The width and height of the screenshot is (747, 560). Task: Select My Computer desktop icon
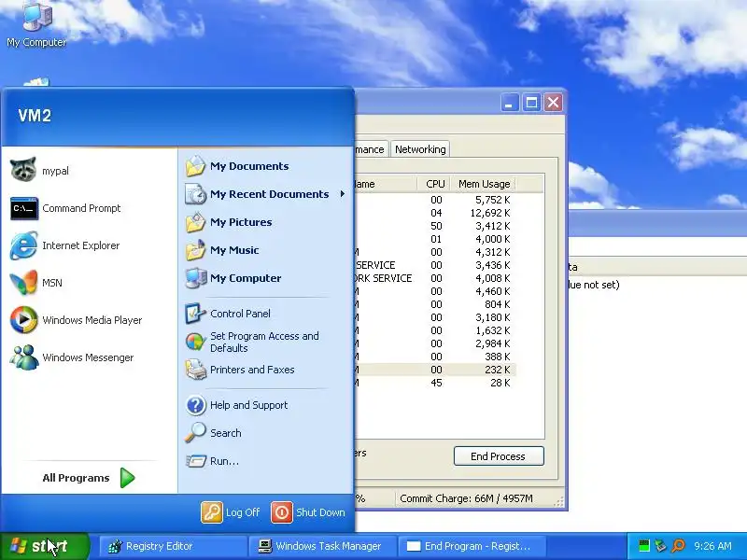(36, 24)
